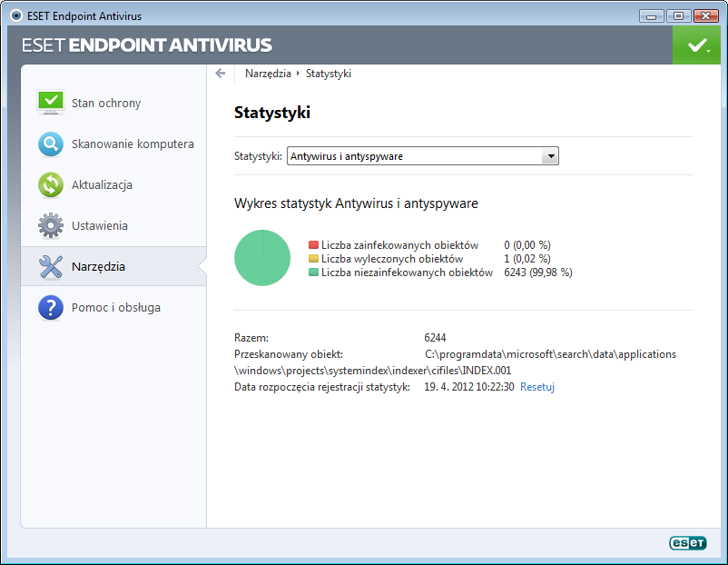Viewport: 728px width, 565px height.
Task: Click the Liczba wyleczonych obiektów label
Action: pos(392,258)
